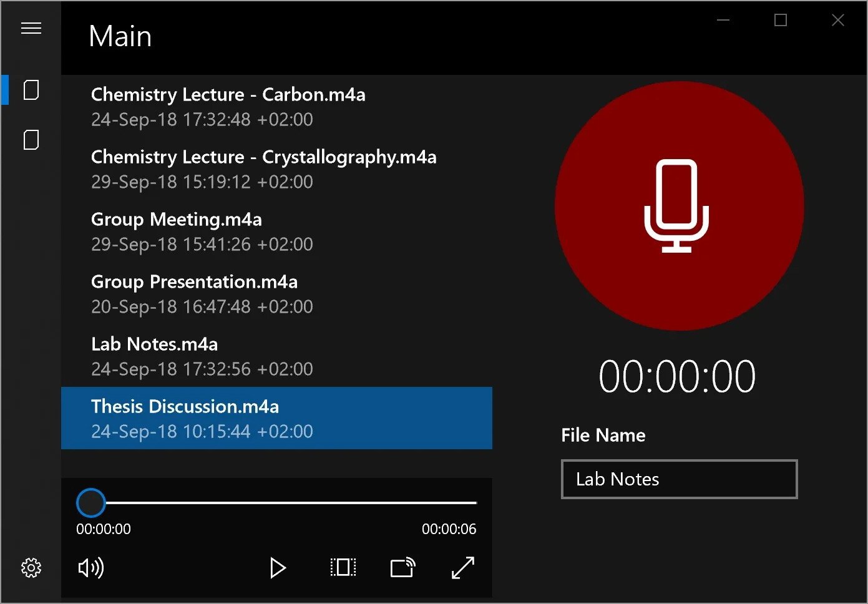Select Group Meeting.m4a recording
868x604 pixels.
click(x=276, y=231)
